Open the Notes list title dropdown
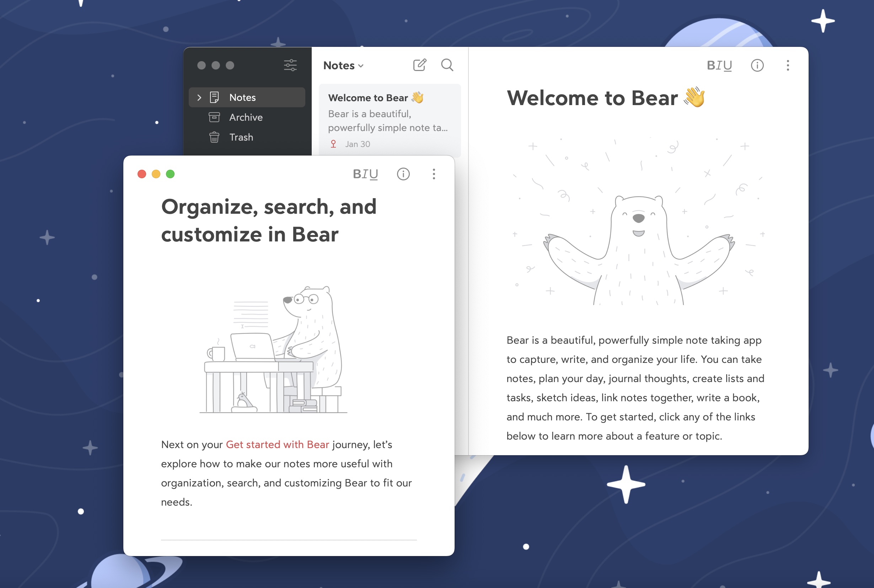The image size is (874, 588). click(343, 66)
